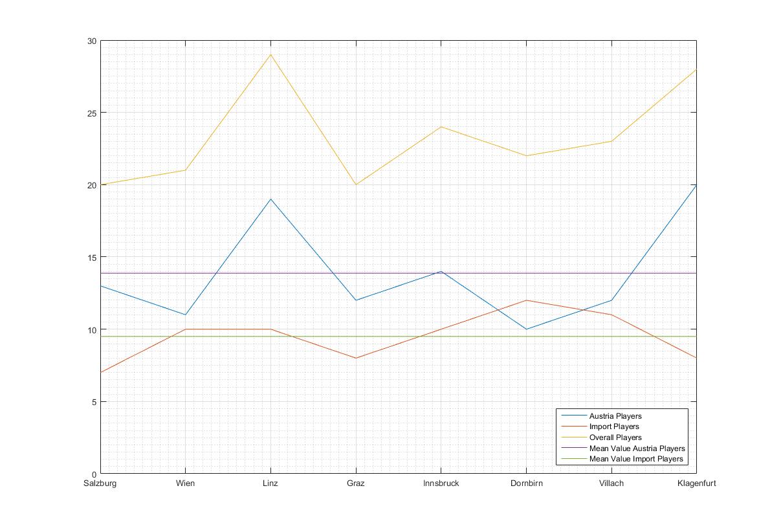
Task: Click the "Austria Players" legend entry
Action: coord(615,416)
